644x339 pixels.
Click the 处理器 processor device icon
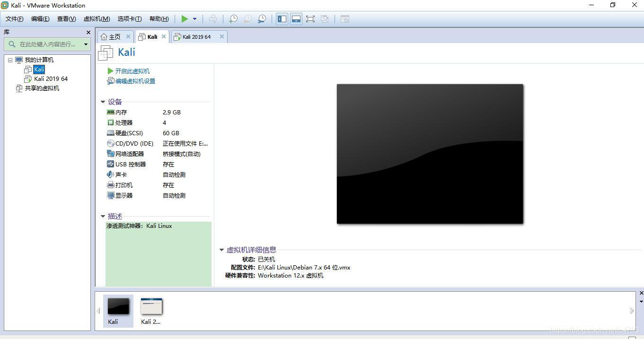click(111, 123)
